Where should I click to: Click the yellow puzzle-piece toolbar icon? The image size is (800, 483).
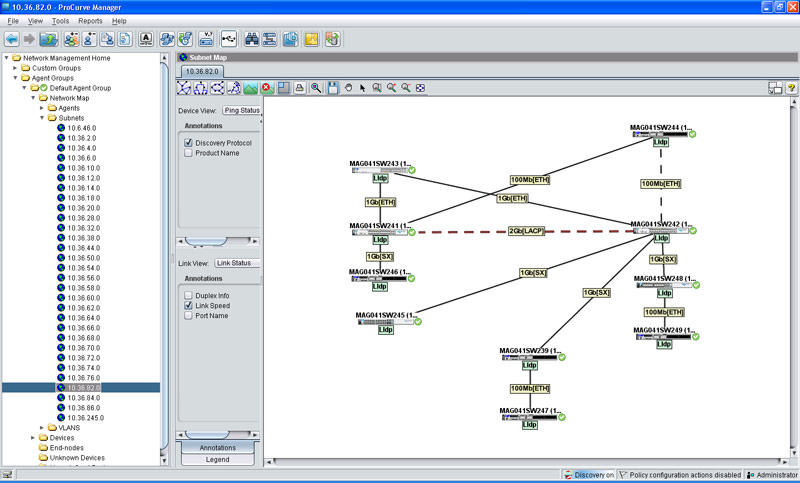pos(312,39)
